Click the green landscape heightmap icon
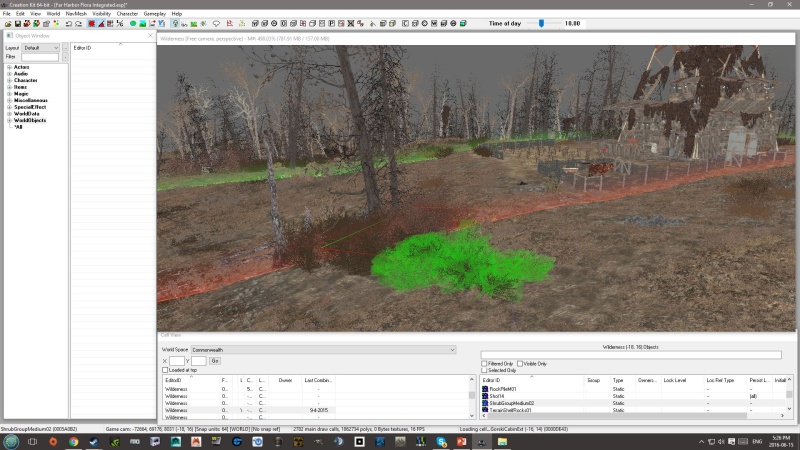The image size is (800, 450). point(142,23)
